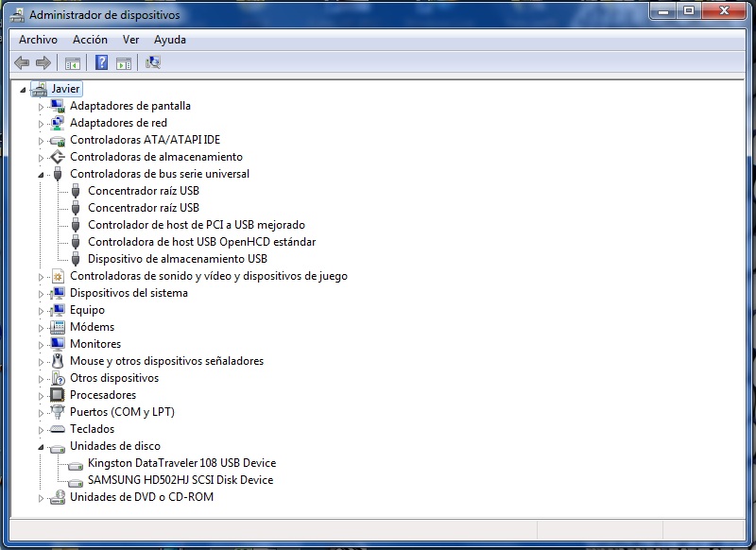This screenshot has width=756, height=550.
Task: Click the Dispositivos del sistema icon
Action: point(58,293)
